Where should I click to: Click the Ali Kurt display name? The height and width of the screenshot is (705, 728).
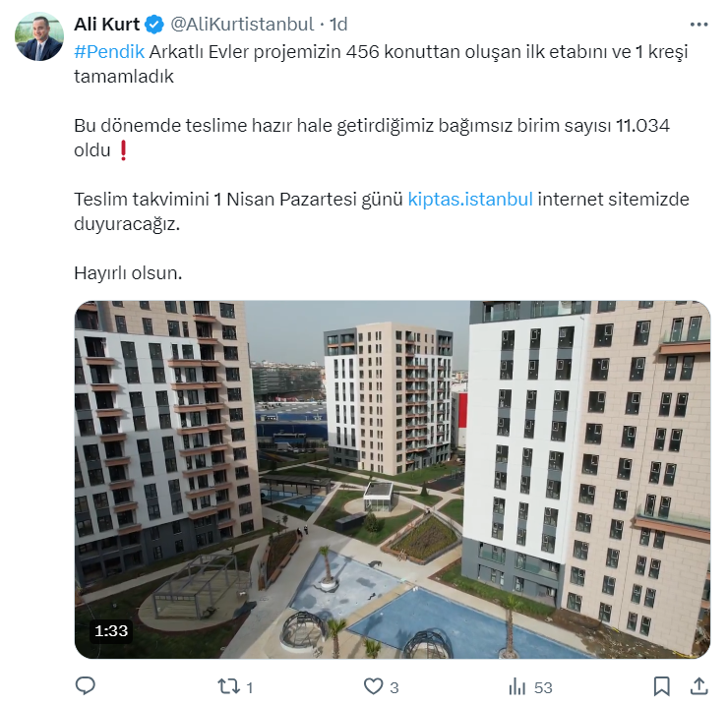(x=107, y=25)
